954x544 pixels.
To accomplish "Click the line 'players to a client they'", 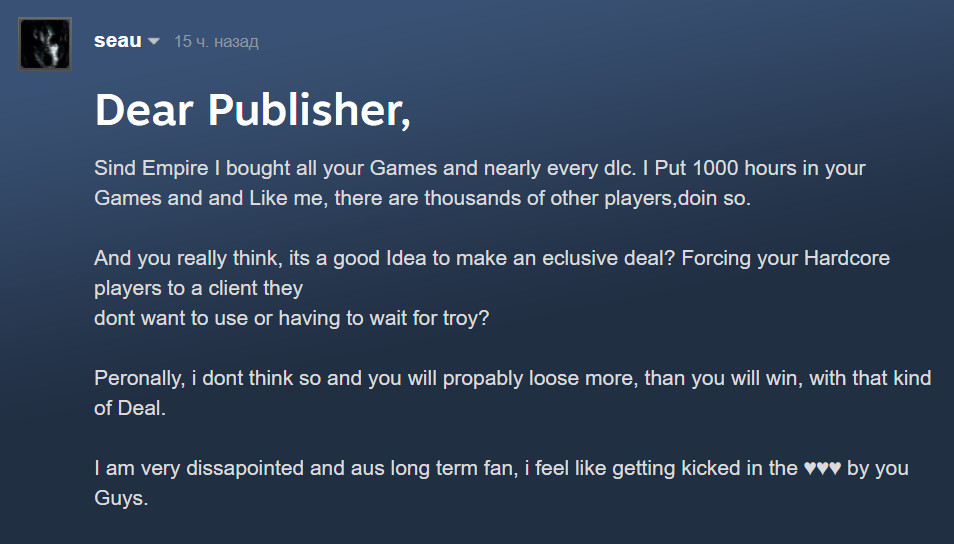I will click(x=198, y=288).
